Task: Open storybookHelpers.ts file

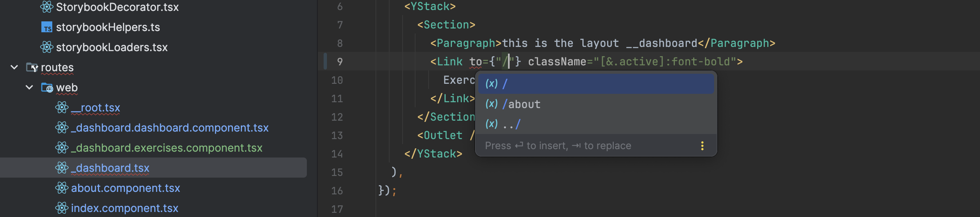Action: click(108, 27)
